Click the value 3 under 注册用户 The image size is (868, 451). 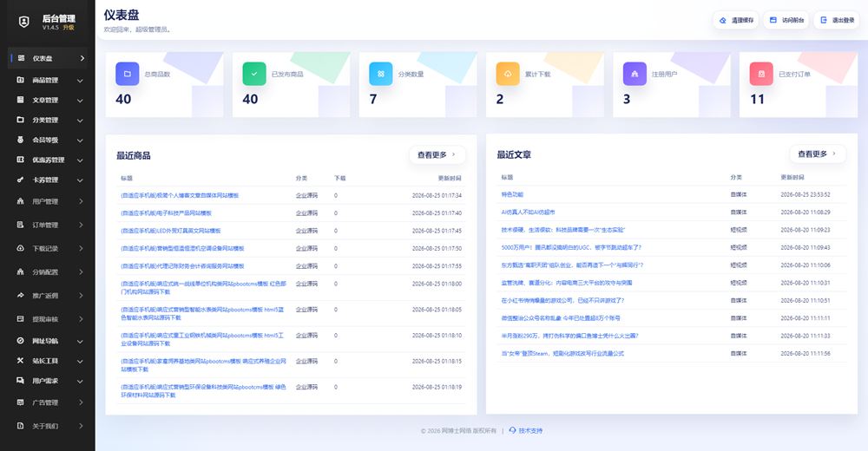pyautogui.click(x=627, y=99)
